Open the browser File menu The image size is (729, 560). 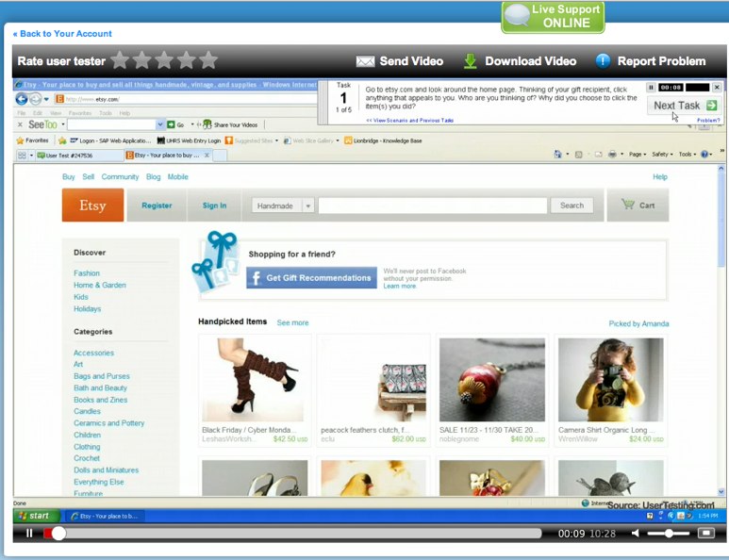point(22,113)
